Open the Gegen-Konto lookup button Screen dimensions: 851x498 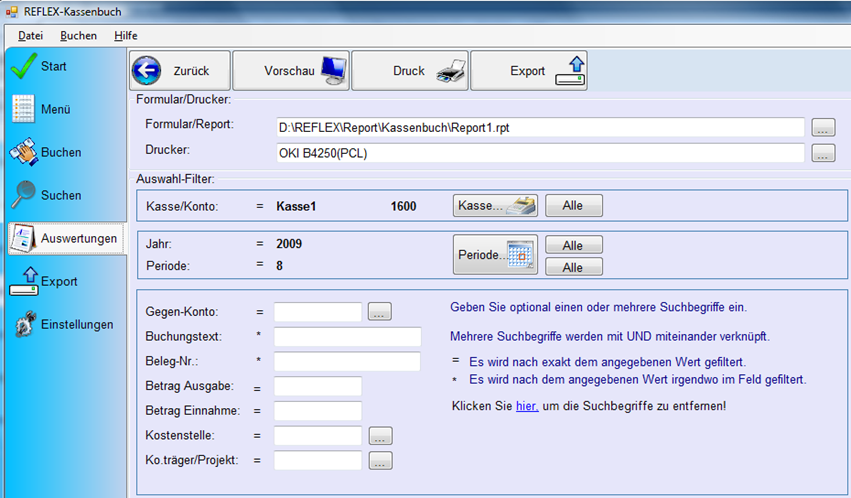coord(379,311)
